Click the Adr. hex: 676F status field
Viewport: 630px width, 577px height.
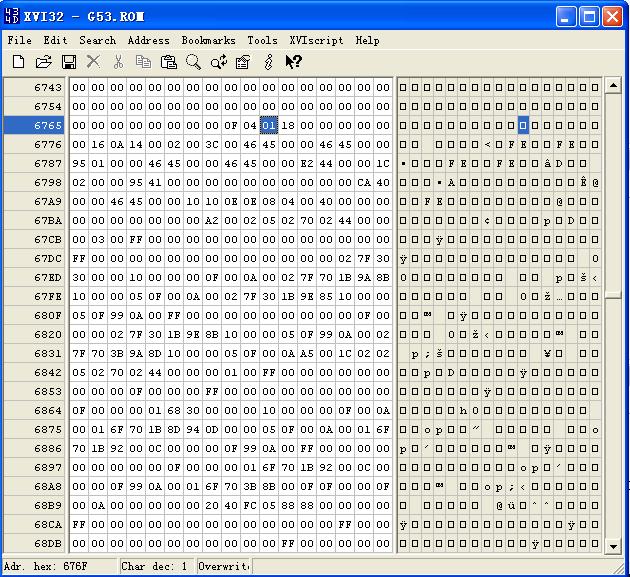(x=60, y=566)
